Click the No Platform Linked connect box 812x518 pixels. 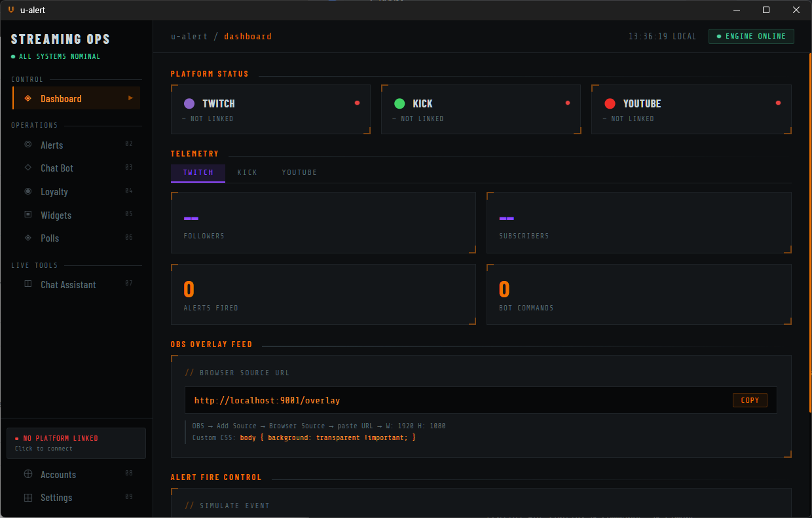tap(77, 443)
